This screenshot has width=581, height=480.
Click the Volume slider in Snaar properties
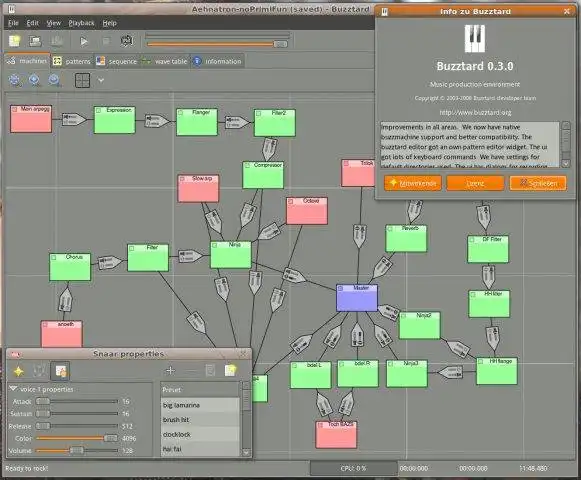coord(77,451)
